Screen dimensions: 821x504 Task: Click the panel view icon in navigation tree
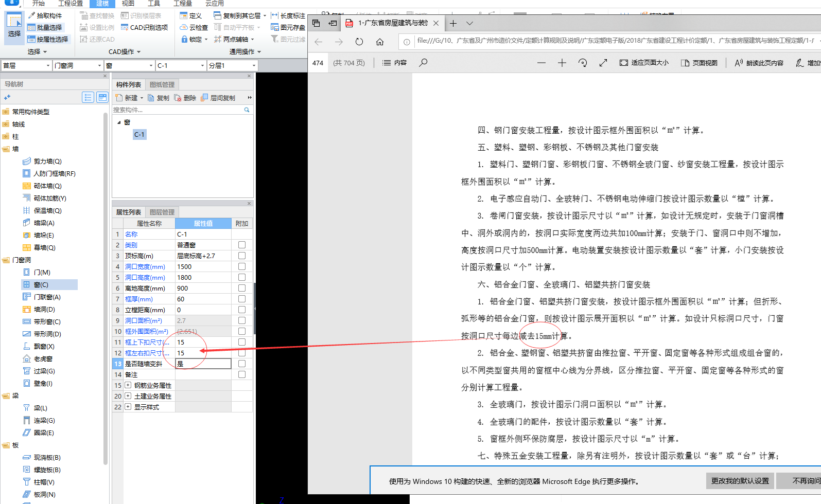point(102,97)
